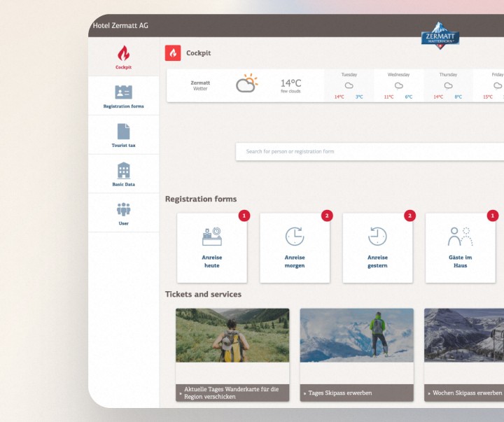Screen dimensions: 504x422
Task: Click the few clouds description
Action: coord(290,91)
